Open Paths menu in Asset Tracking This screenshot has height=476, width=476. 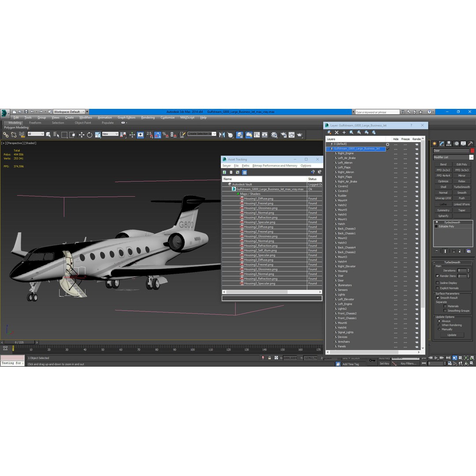coord(245,166)
